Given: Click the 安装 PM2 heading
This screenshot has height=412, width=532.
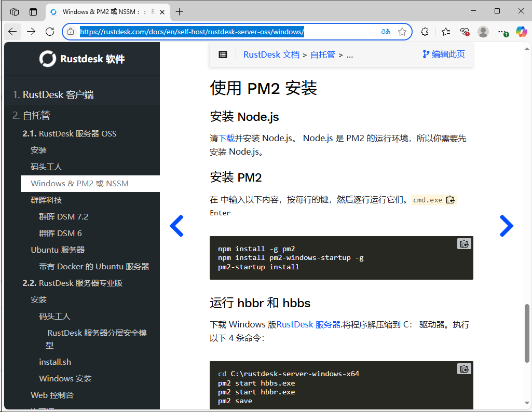Looking at the screenshot, I should (x=236, y=177).
